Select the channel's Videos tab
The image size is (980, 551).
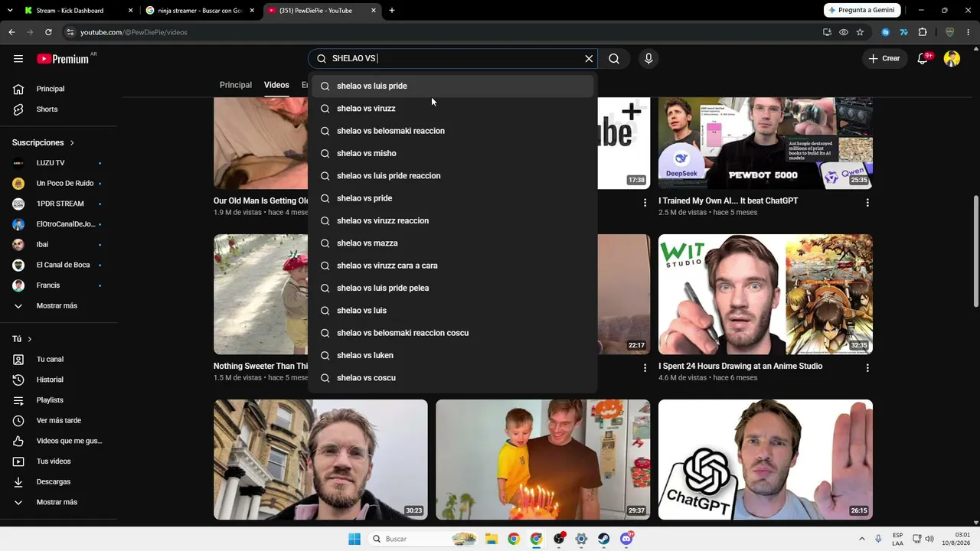point(276,85)
